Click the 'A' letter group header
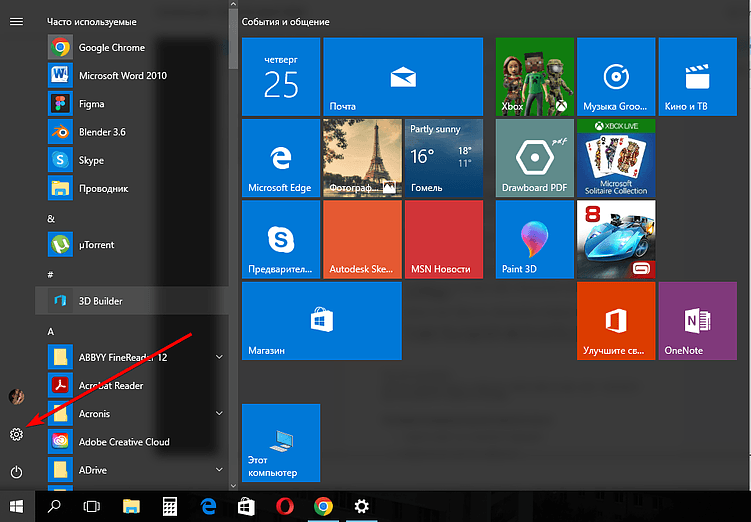The width and height of the screenshot is (751, 522). [x=51, y=330]
